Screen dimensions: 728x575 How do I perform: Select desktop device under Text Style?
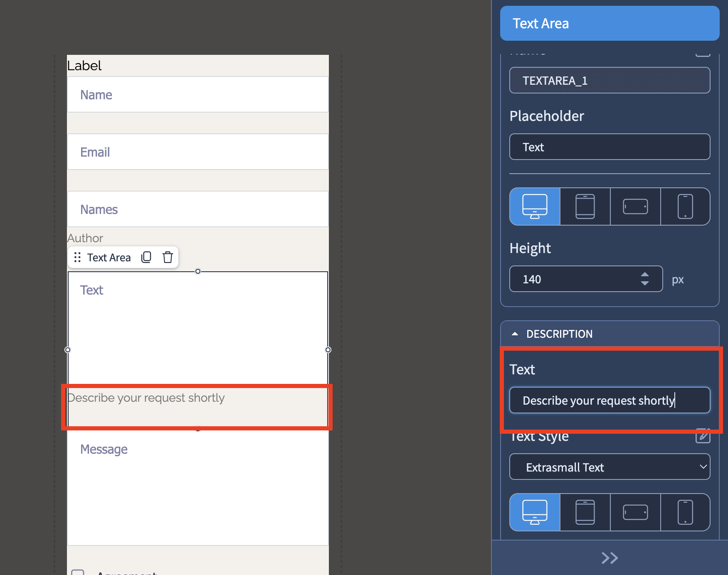535,512
